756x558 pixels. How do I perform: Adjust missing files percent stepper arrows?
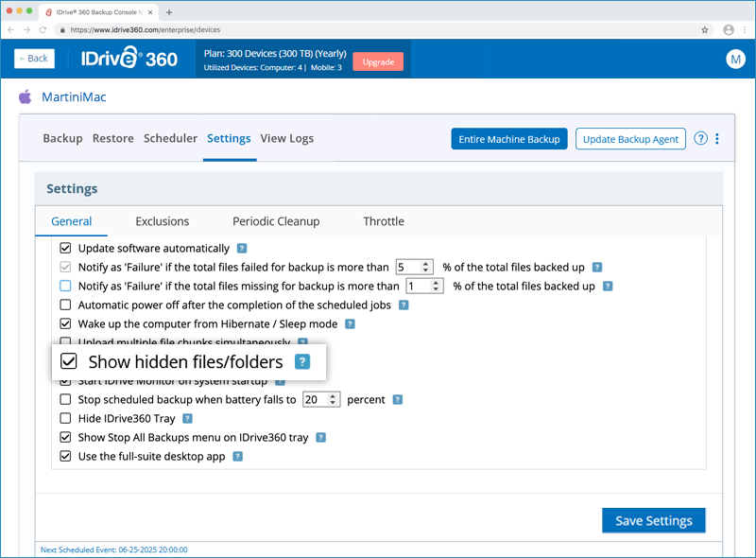(x=436, y=286)
